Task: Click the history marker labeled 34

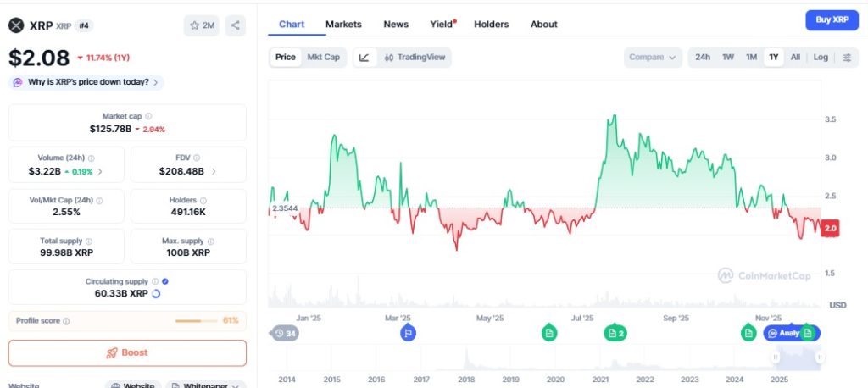Action: [x=285, y=333]
